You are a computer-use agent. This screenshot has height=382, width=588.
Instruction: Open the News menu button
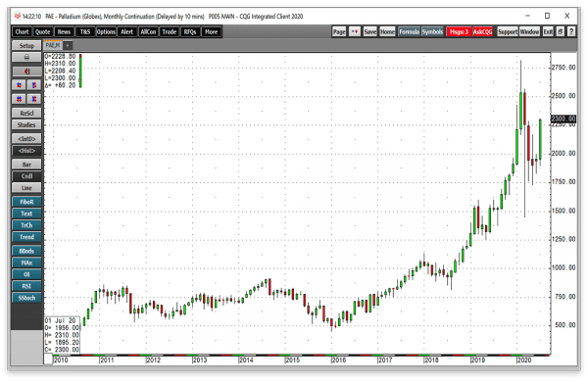click(64, 32)
